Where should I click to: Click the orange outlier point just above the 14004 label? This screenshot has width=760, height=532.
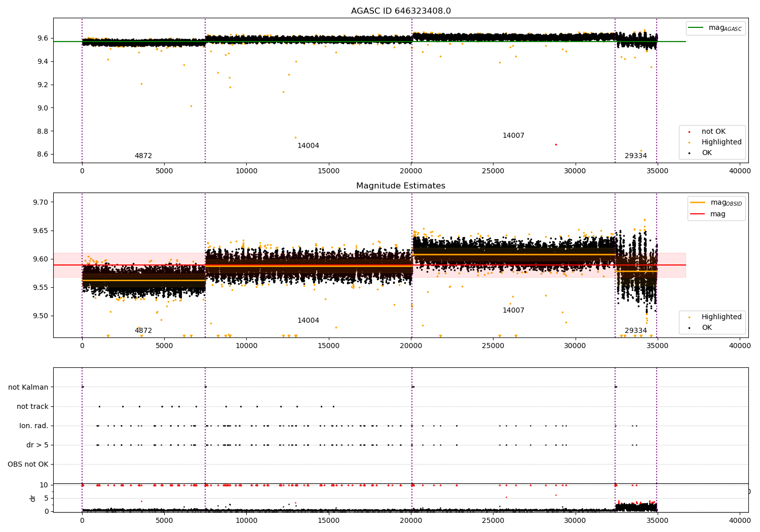pyautogui.click(x=295, y=137)
